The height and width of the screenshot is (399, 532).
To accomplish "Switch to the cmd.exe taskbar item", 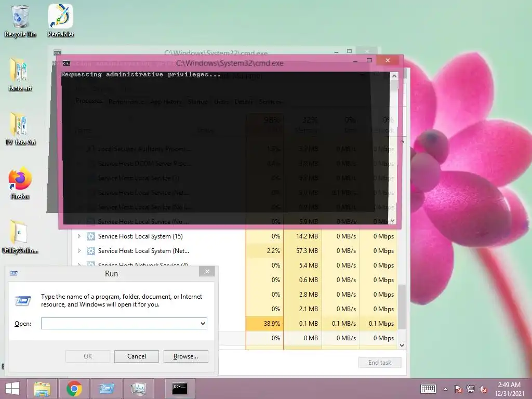I will (180, 389).
